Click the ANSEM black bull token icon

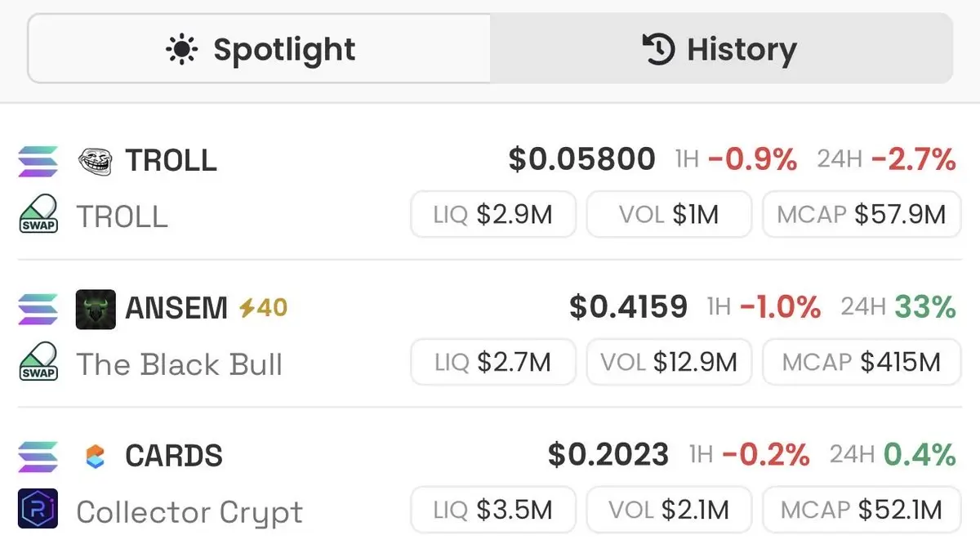pyautogui.click(x=96, y=310)
